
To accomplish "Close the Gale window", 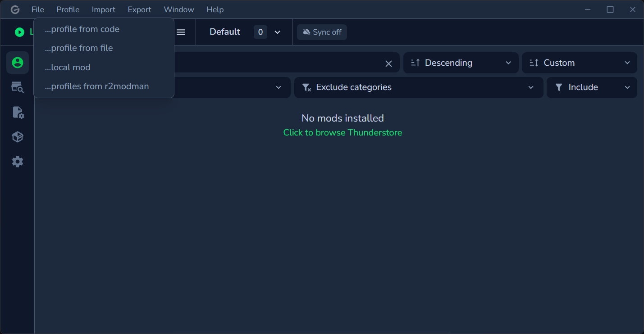I will pyautogui.click(x=633, y=9).
